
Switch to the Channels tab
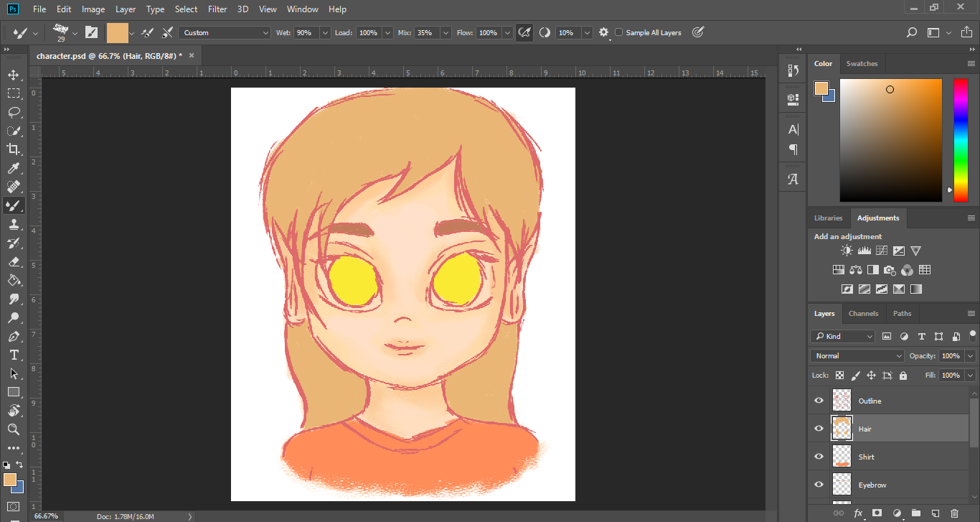click(x=863, y=313)
